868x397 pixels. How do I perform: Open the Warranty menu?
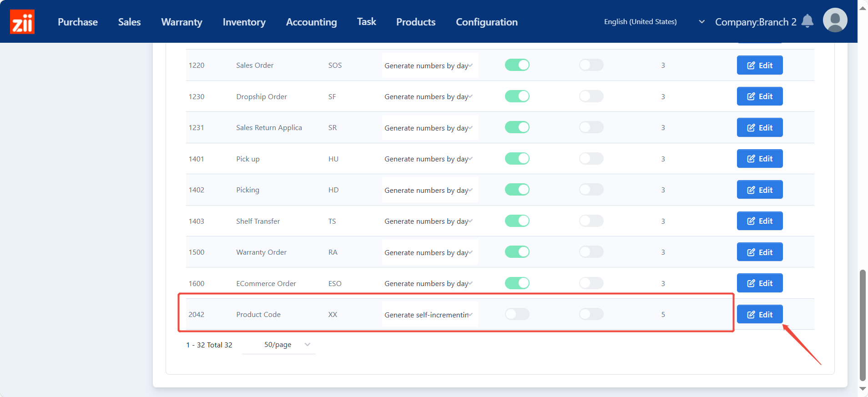tap(182, 22)
